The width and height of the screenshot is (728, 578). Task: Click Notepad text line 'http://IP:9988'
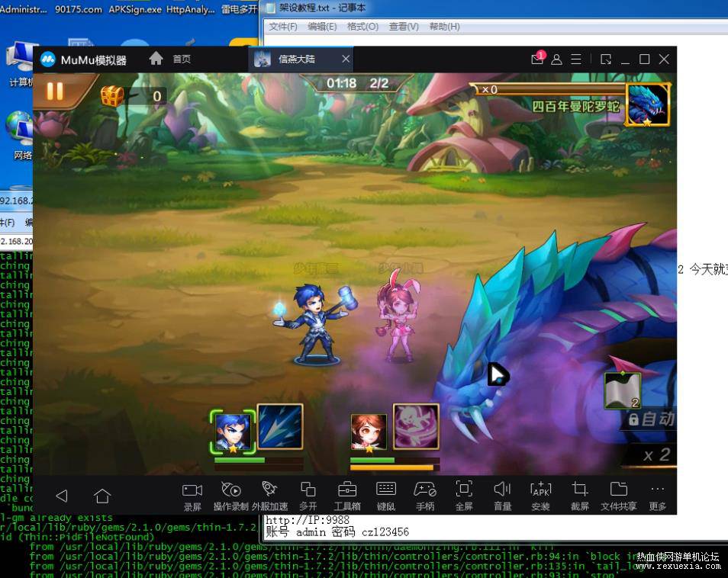click(x=308, y=520)
